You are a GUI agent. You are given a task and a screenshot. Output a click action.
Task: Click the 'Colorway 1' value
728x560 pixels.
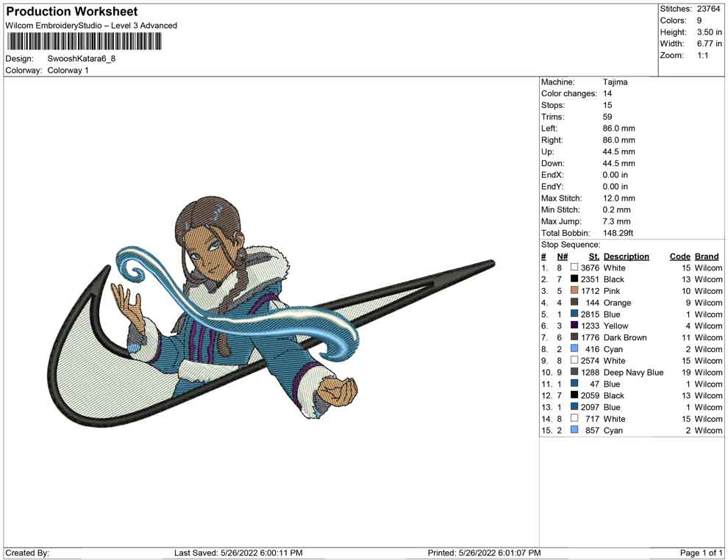click(x=68, y=70)
